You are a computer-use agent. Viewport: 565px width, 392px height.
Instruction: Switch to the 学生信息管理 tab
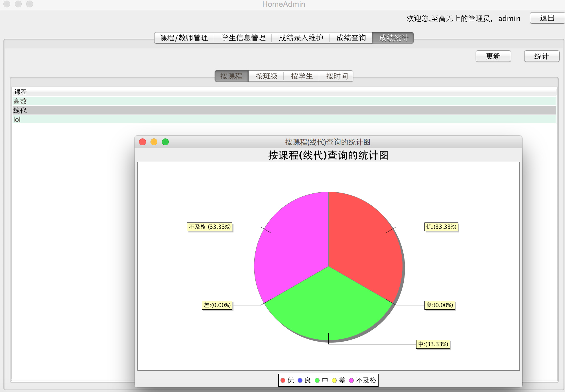(x=243, y=38)
